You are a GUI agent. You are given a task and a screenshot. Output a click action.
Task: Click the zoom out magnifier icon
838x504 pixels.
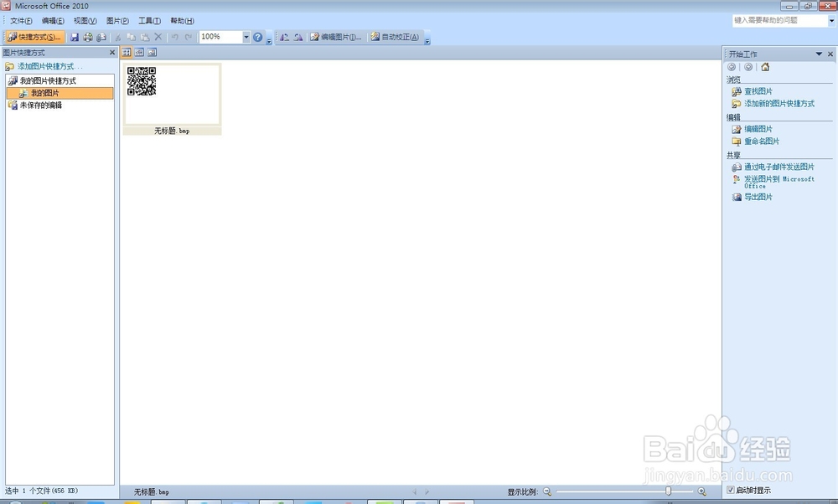tap(546, 491)
